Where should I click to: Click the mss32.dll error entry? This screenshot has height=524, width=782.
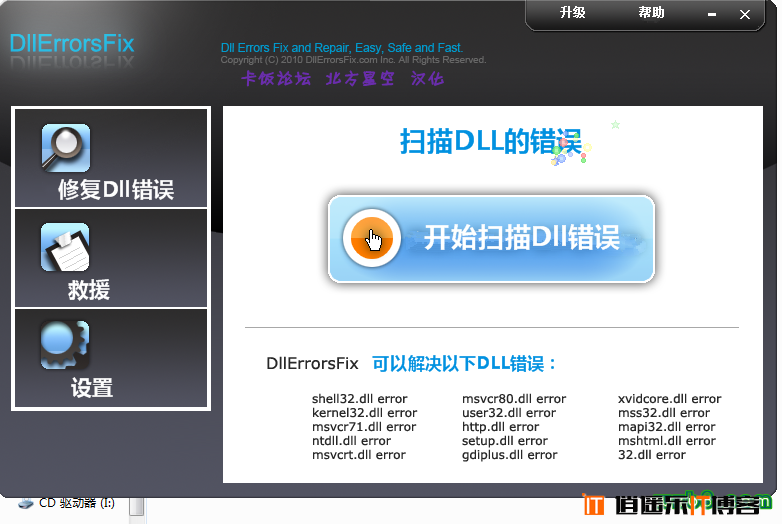664,413
